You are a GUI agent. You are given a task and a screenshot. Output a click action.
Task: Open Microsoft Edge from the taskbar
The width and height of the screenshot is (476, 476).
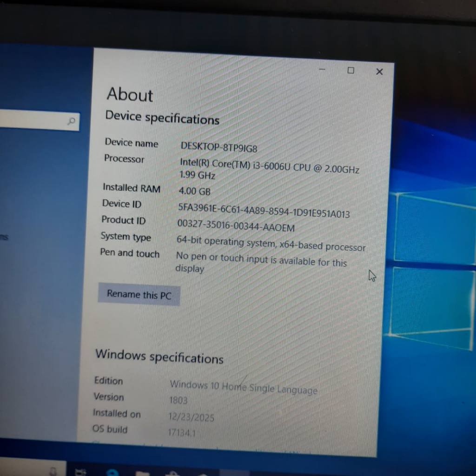112,472
